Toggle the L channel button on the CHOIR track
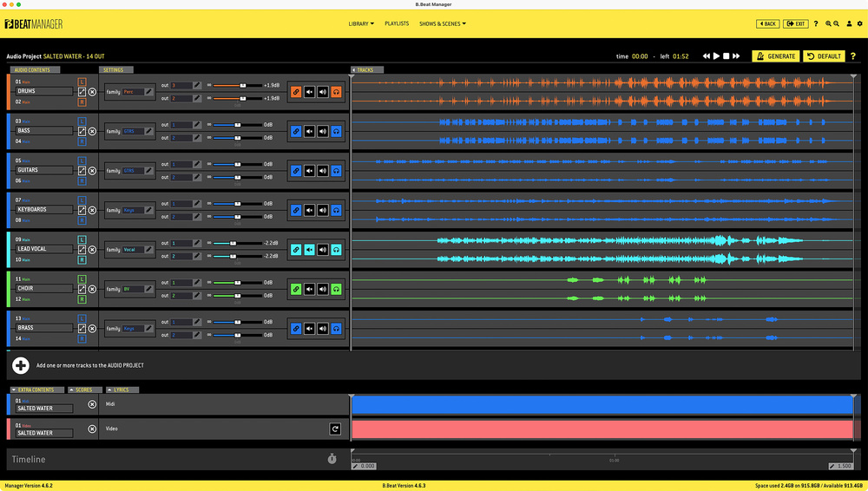868x491 pixels. 82,278
